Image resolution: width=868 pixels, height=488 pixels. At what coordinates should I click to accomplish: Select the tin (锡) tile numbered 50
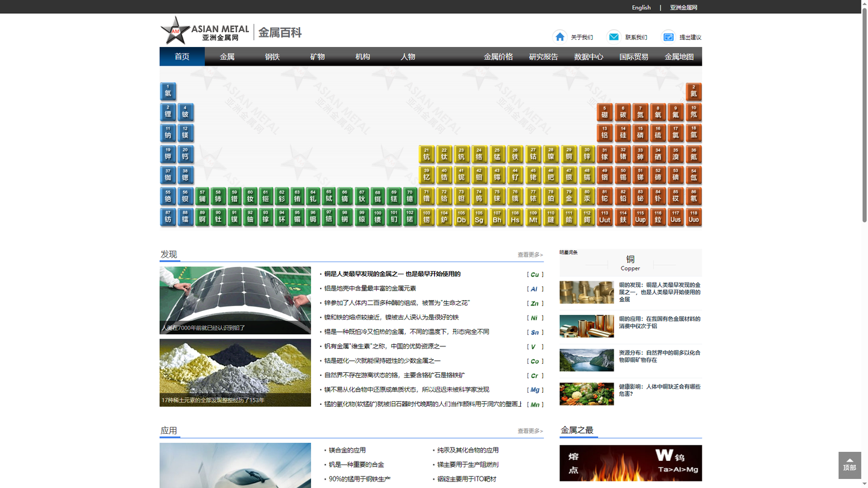point(623,175)
